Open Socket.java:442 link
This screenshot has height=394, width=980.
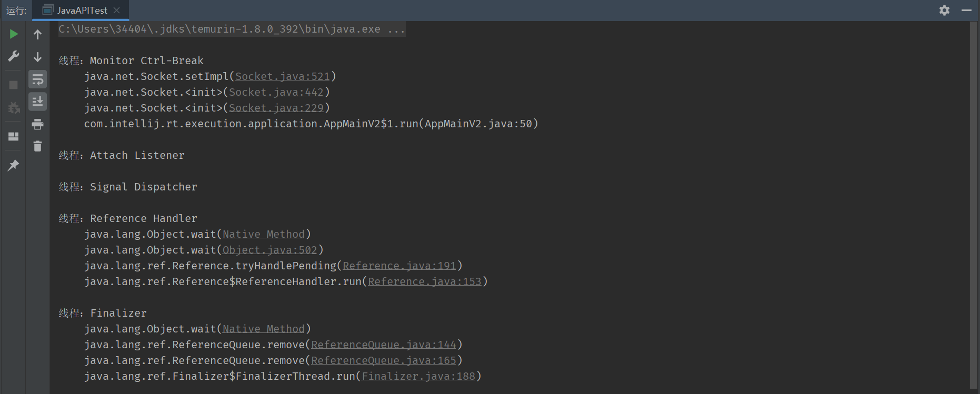pyautogui.click(x=276, y=92)
